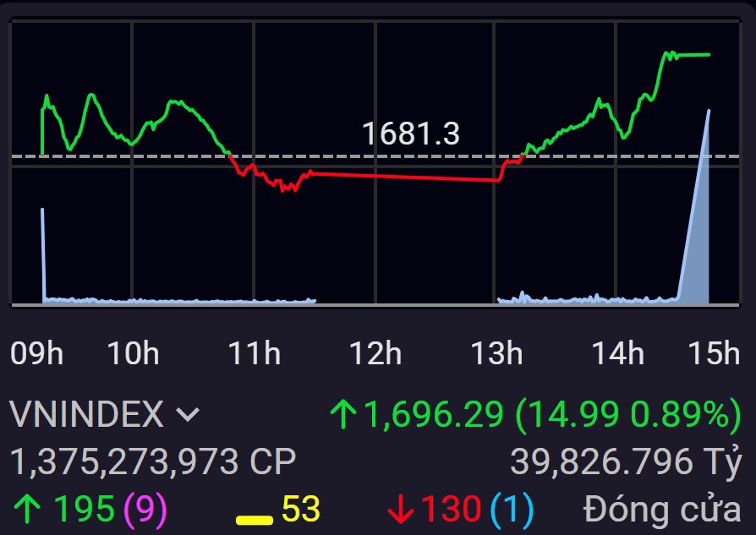The image size is (756, 535).
Task: Click the 14h time axis label
Action: coord(617,353)
